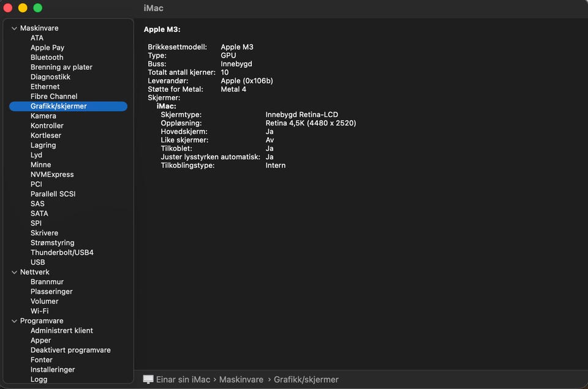The image size is (588, 389).
Task: Click the 'Apple M3:' heading
Action: coord(162,29)
